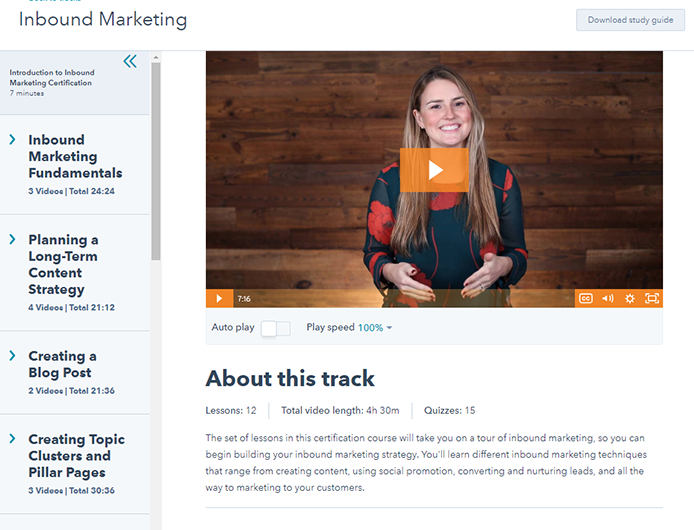Click the sidebar vertical scrollbar thumb
The width and height of the screenshot is (694, 530).
(156, 161)
